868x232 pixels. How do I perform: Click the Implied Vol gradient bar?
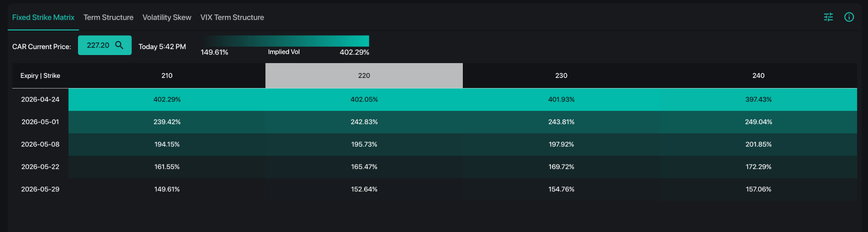[285, 41]
